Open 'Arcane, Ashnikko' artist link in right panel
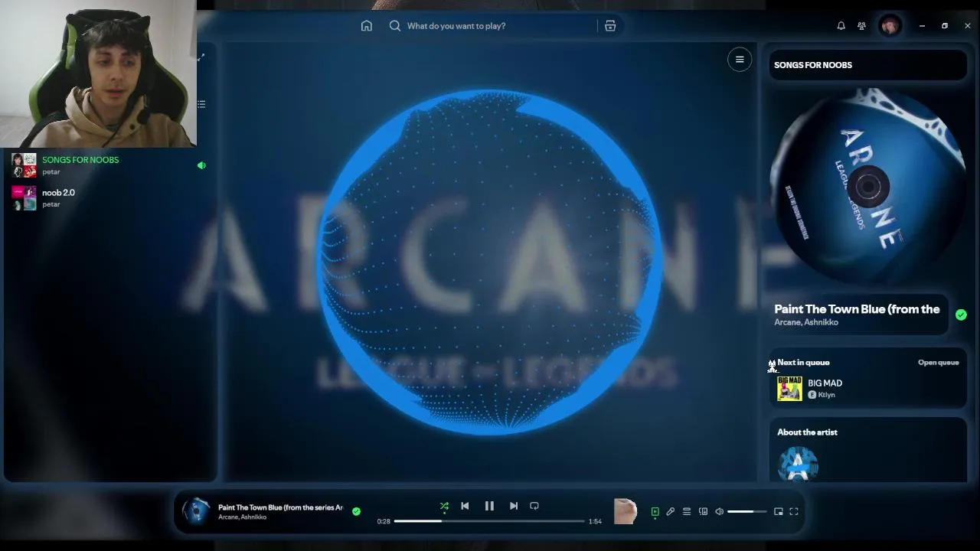Image resolution: width=980 pixels, height=551 pixels. [x=806, y=322]
